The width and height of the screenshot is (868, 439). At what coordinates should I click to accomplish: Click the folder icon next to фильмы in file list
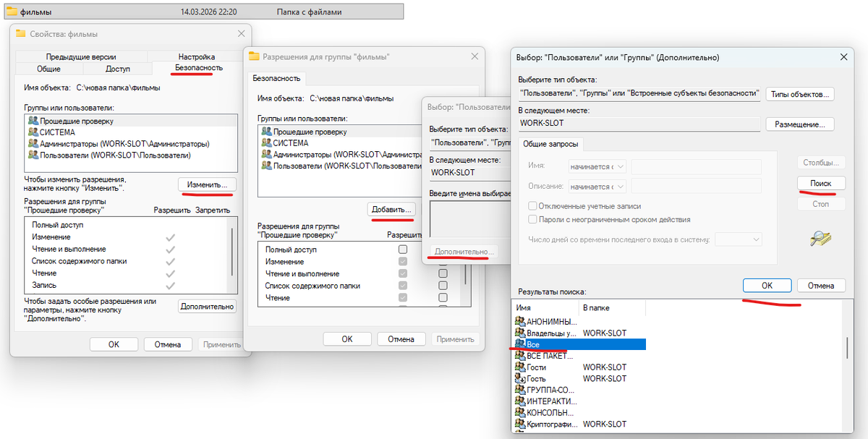point(12,12)
